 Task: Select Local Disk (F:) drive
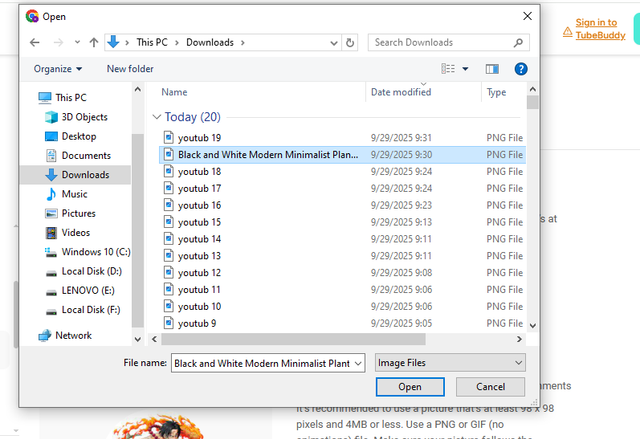point(83,310)
